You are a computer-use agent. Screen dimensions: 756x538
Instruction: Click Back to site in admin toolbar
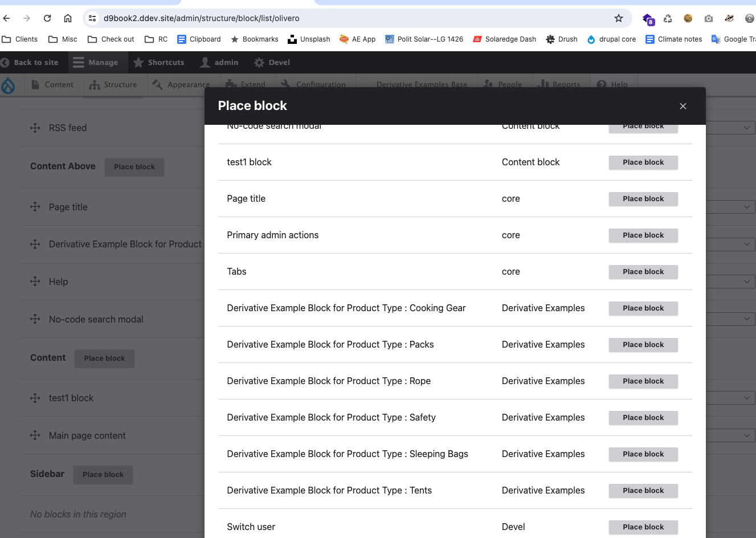(30, 63)
